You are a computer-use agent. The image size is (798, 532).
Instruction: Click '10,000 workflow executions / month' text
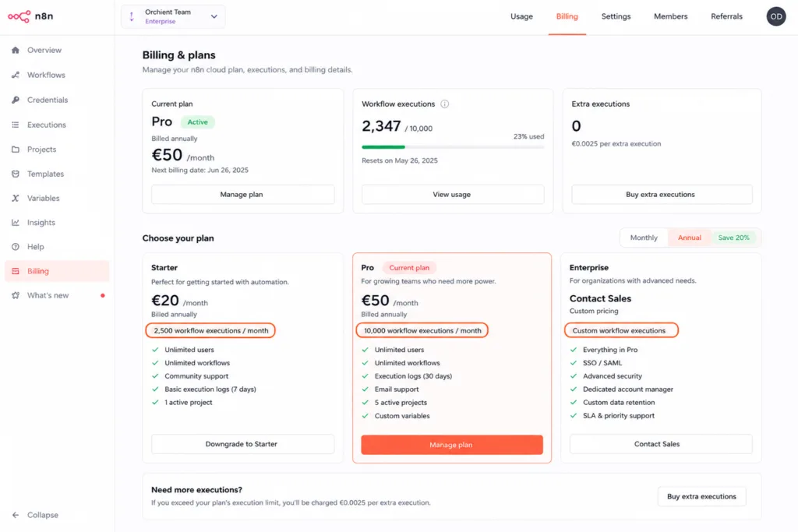(x=422, y=330)
